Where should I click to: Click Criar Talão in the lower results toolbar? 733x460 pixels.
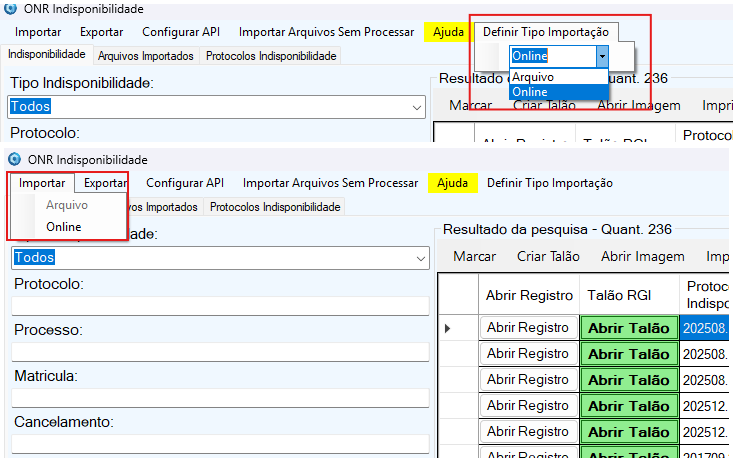(x=548, y=256)
